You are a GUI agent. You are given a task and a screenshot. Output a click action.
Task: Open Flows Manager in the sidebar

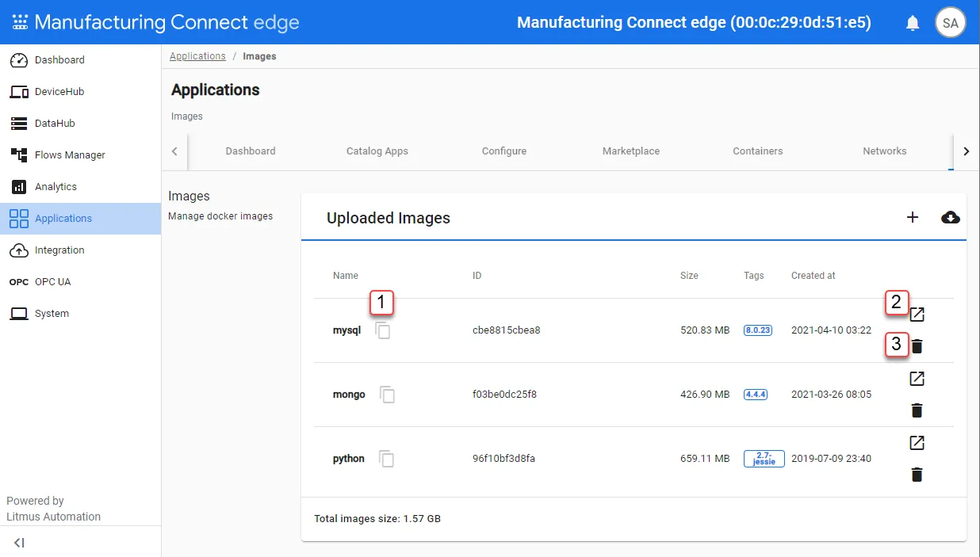pos(70,155)
